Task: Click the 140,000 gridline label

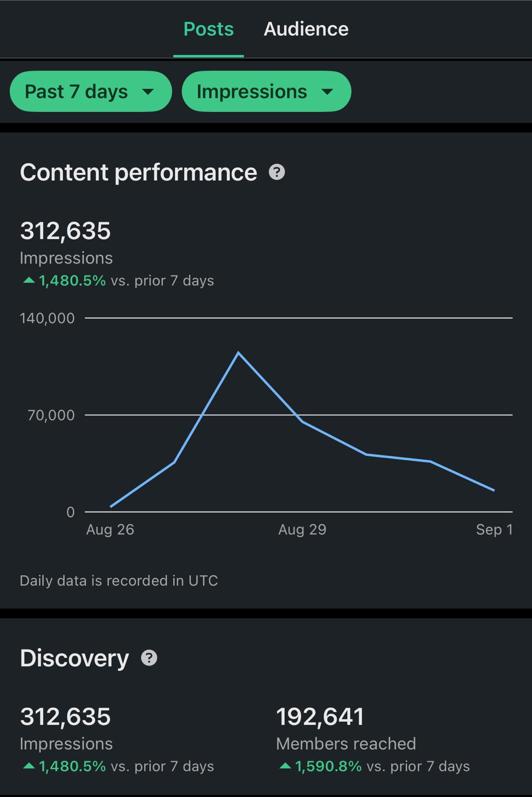Action: click(47, 318)
